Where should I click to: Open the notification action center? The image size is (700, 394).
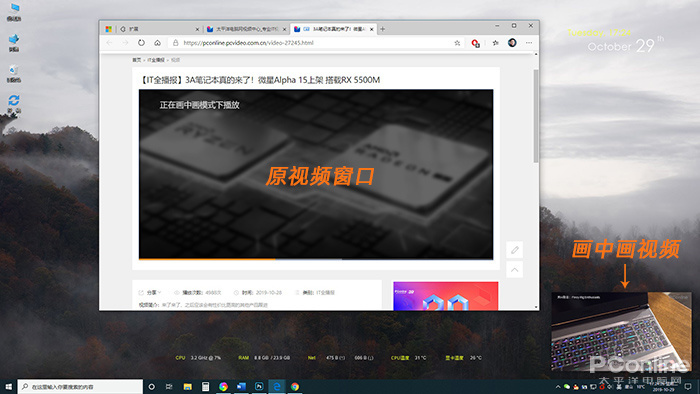[688, 386]
